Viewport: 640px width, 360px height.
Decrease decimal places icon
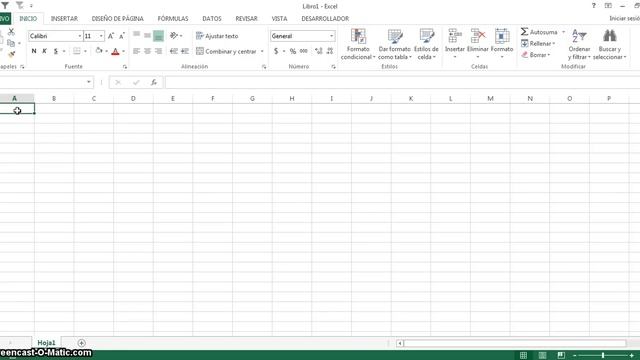click(x=330, y=51)
